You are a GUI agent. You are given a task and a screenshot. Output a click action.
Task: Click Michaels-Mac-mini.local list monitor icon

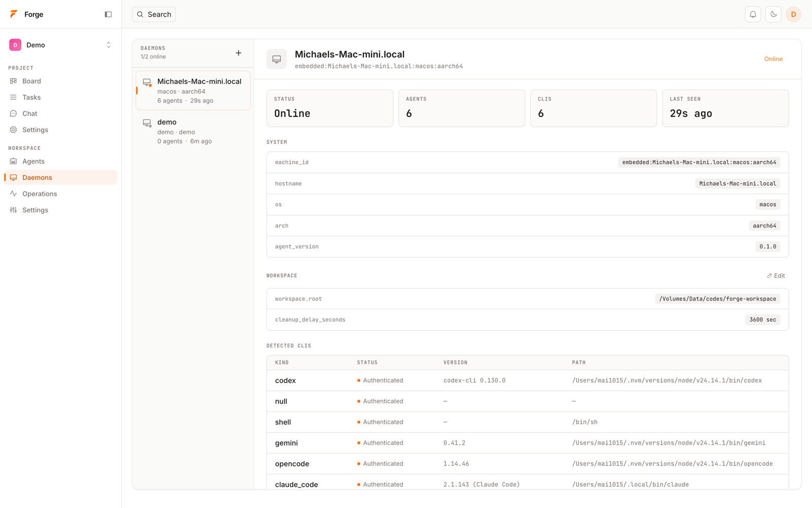(x=147, y=82)
